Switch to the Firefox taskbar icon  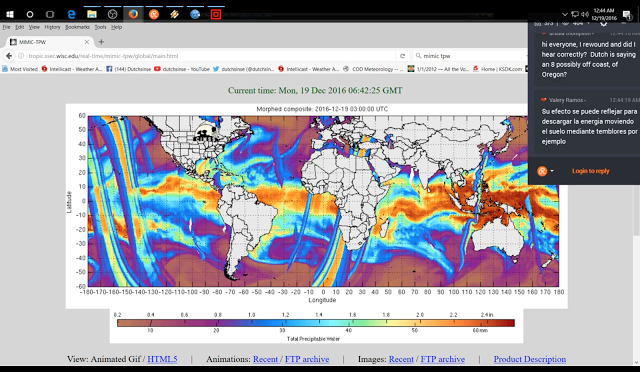(x=133, y=14)
